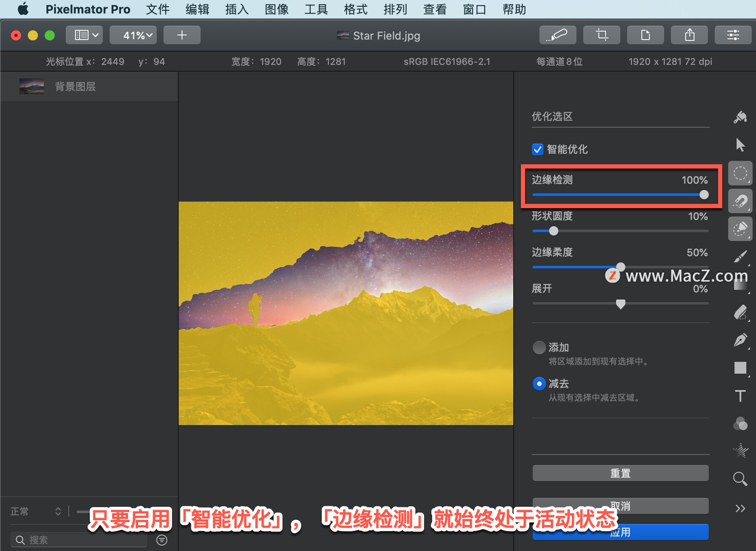Select the Quick Selection tool

coord(741,229)
